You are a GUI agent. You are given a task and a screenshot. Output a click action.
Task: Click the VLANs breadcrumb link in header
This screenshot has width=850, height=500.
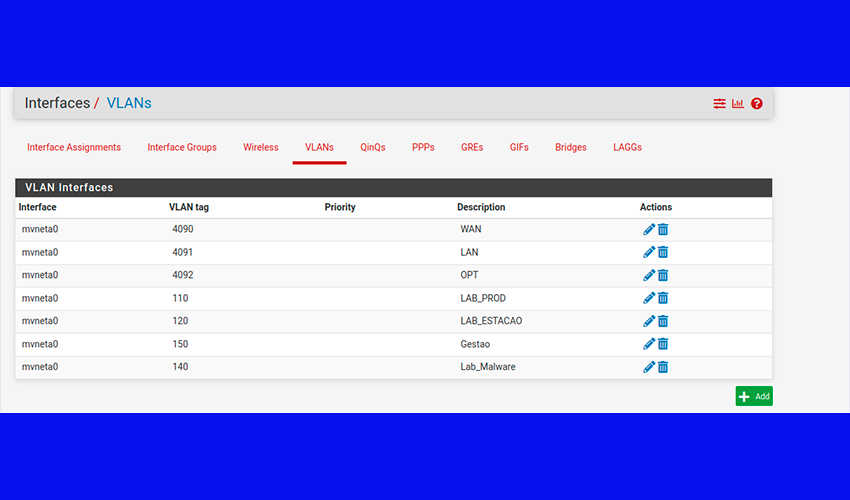[x=129, y=103]
